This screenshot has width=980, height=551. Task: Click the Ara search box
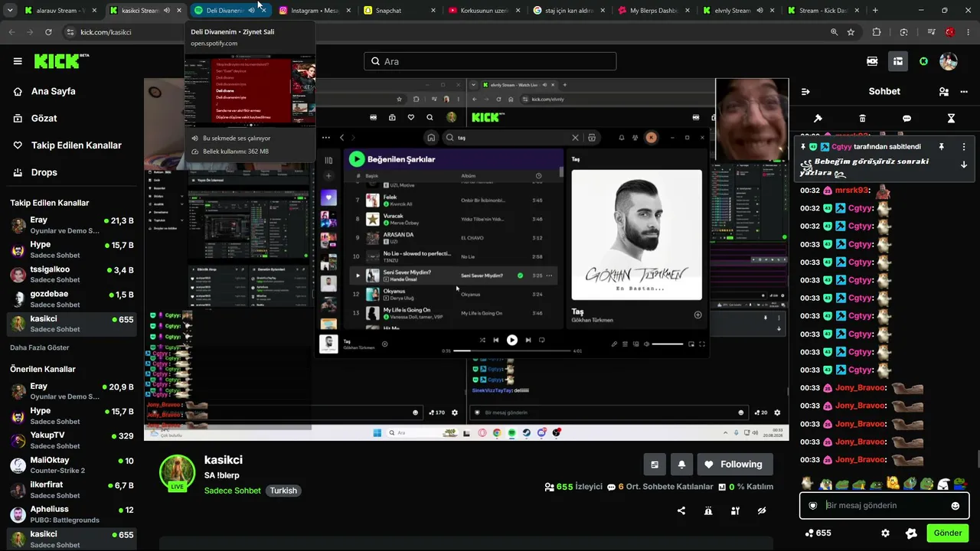click(490, 61)
